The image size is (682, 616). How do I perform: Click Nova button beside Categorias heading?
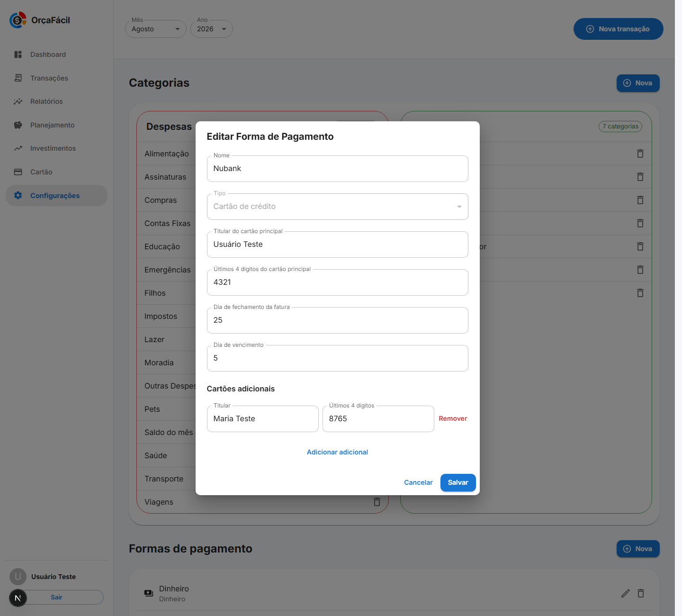coord(638,83)
